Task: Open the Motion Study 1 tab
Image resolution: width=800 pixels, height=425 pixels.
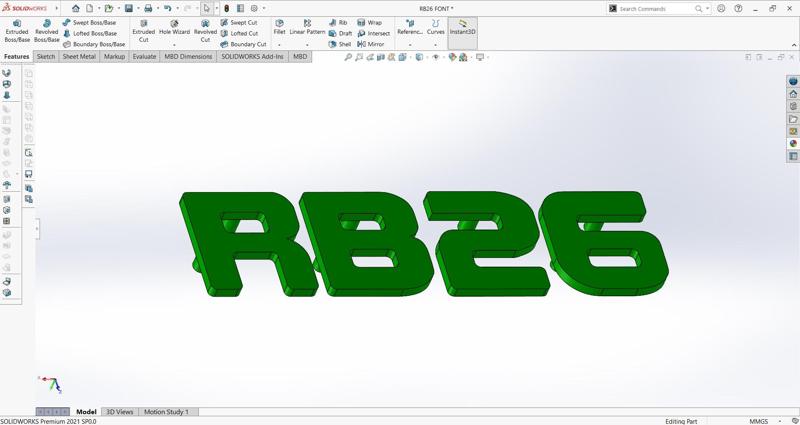Action: 166,412
